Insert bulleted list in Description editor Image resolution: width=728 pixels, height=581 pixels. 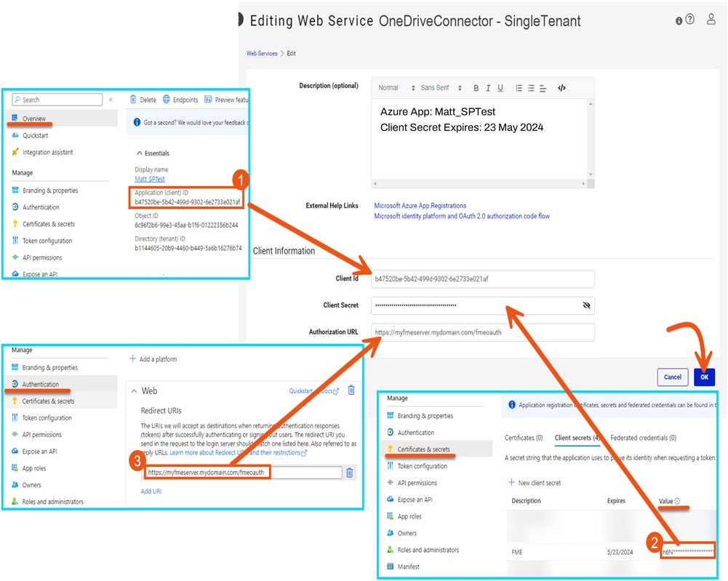pyautogui.click(x=531, y=88)
